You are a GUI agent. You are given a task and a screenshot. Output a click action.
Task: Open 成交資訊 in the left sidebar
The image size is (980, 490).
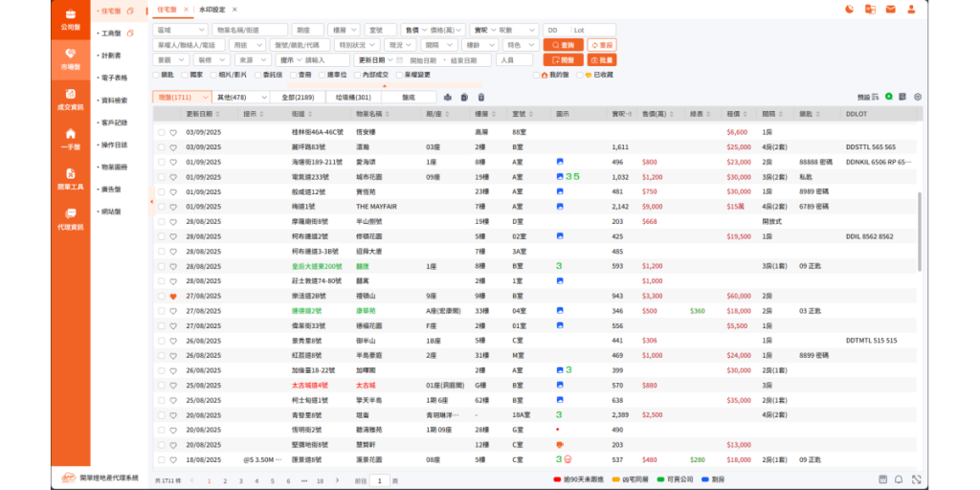tap(71, 99)
